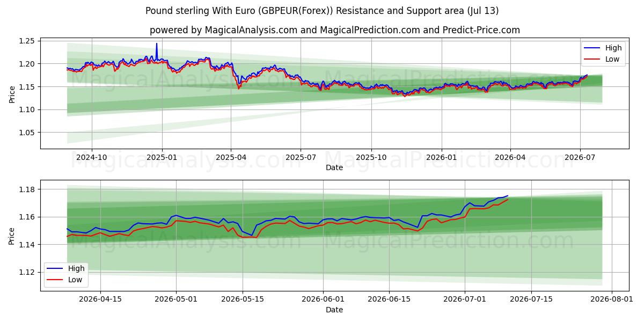Click the '2026-06-01' date label
Image resolution: width=644 pixels, height=322 pixels.
tap(323, 299)
